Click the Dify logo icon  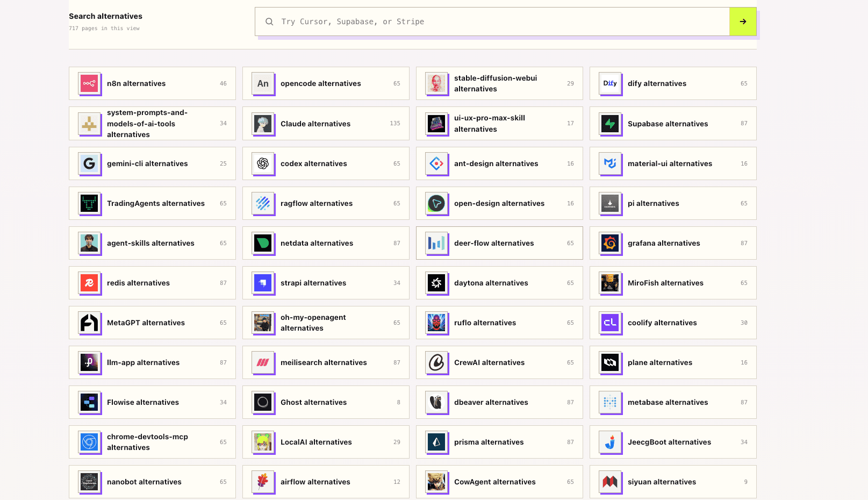coord(610,83)
